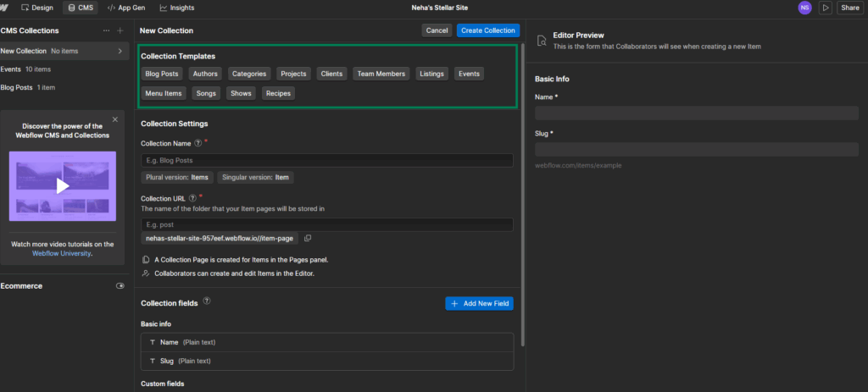Click the NS user avatar
This screenshot has width=868, height=392.
coord(804,8)
